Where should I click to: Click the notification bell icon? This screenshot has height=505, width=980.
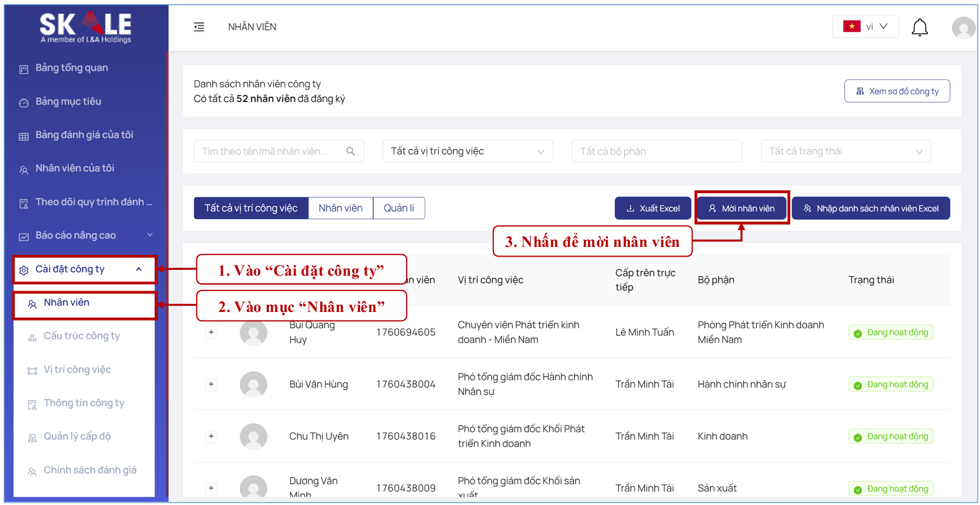point(919,27)
